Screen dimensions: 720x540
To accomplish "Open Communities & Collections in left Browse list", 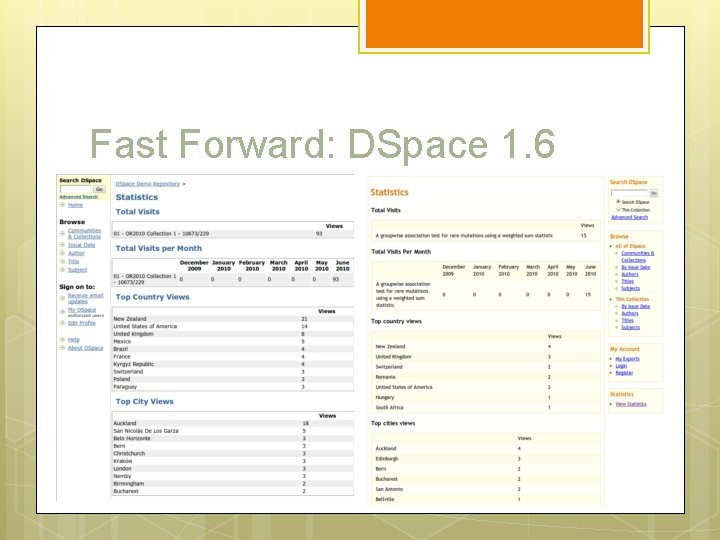I will point(84,233).
